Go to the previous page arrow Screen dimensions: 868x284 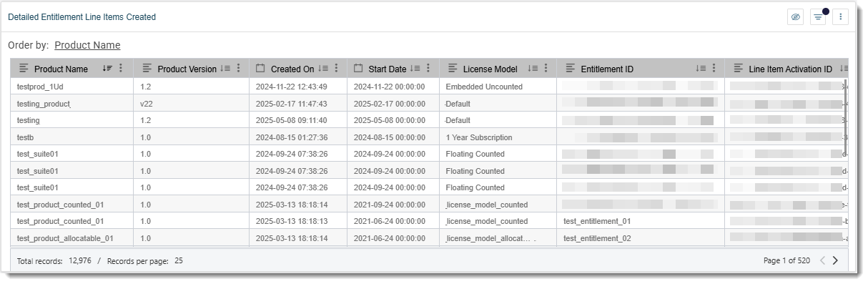pyautogui.click(x=822, y=260)
